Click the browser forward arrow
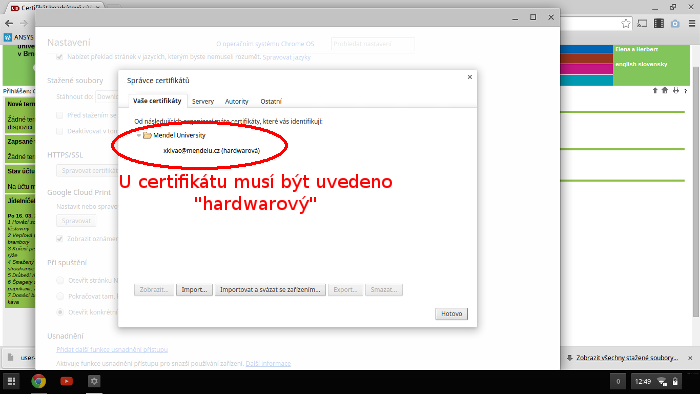 coord(24,23)
